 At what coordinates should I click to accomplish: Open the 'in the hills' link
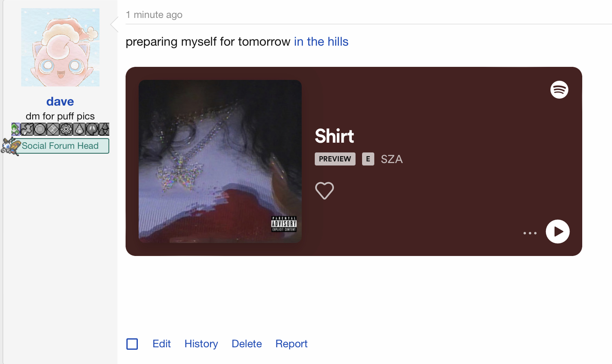pos(321,42)
